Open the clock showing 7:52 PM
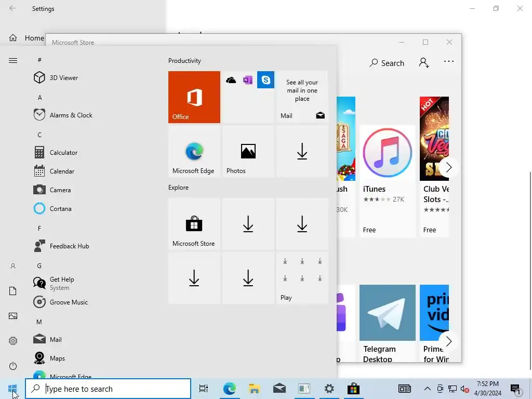532x399 pixels. [x=487, y=389]
